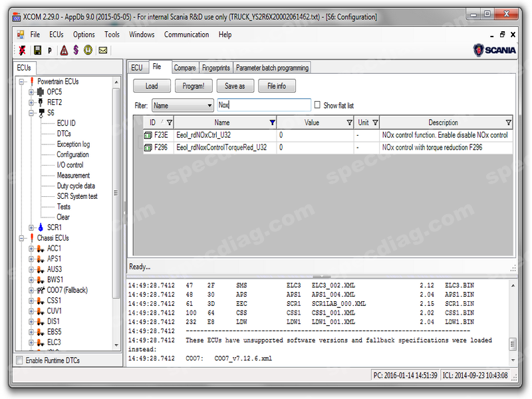Click the envelope mail toolbar icon
The width and height of the screenshot is (532, 399).
103,50
